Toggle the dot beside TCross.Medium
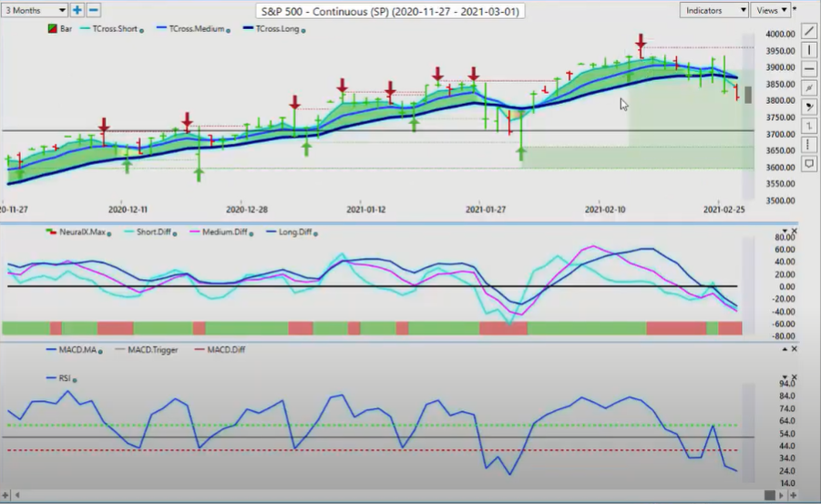 click(228, 30)
